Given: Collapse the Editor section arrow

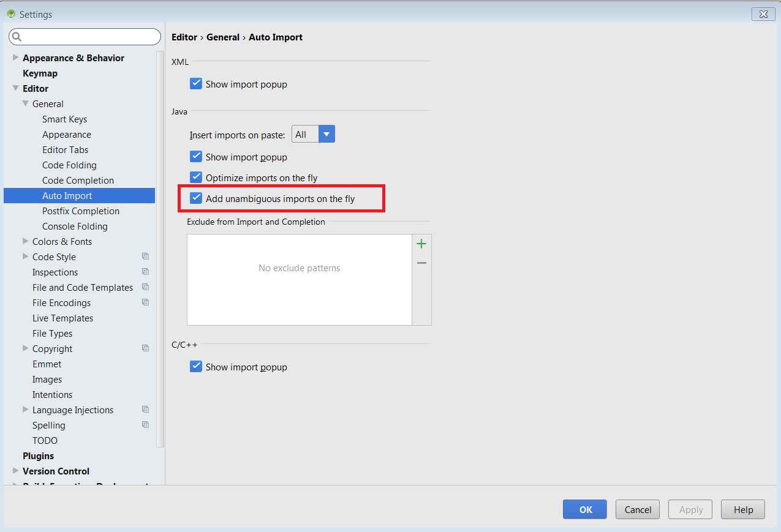Looking at the screenshot, I should (16, 88).
